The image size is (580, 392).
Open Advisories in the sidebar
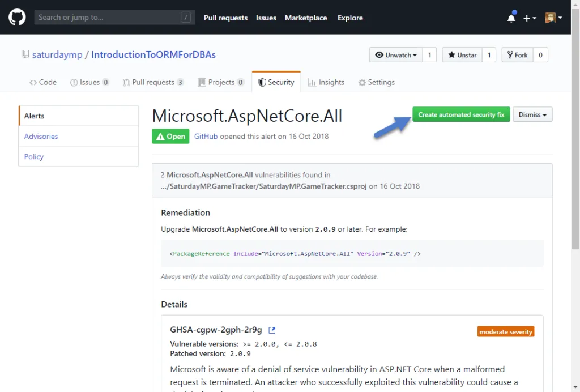(79, 136)
